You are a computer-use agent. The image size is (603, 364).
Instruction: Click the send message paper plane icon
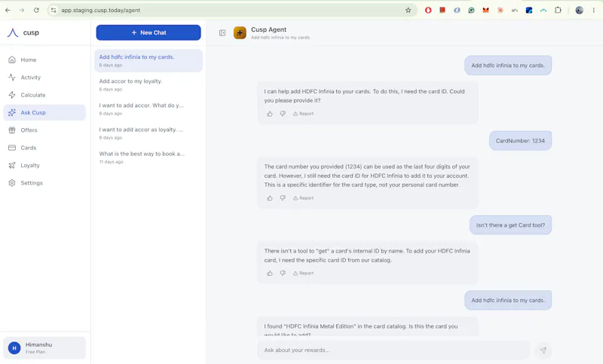543,350
